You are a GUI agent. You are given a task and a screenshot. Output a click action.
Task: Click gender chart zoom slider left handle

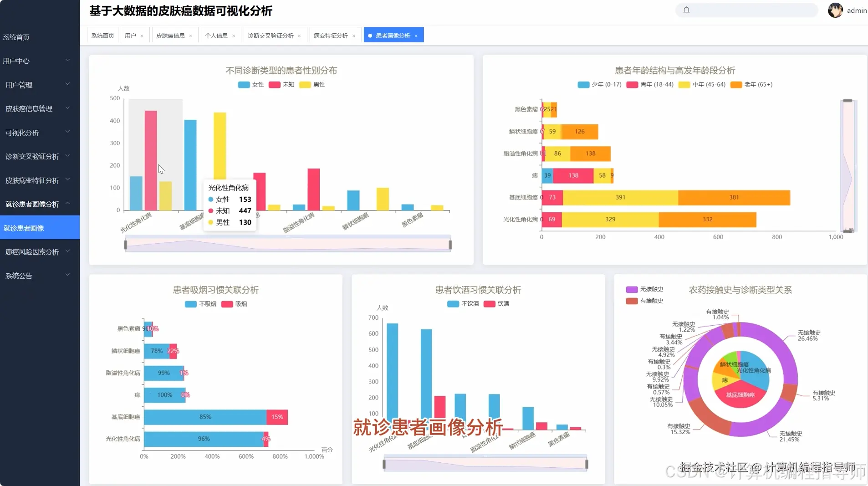click(126, 245)
